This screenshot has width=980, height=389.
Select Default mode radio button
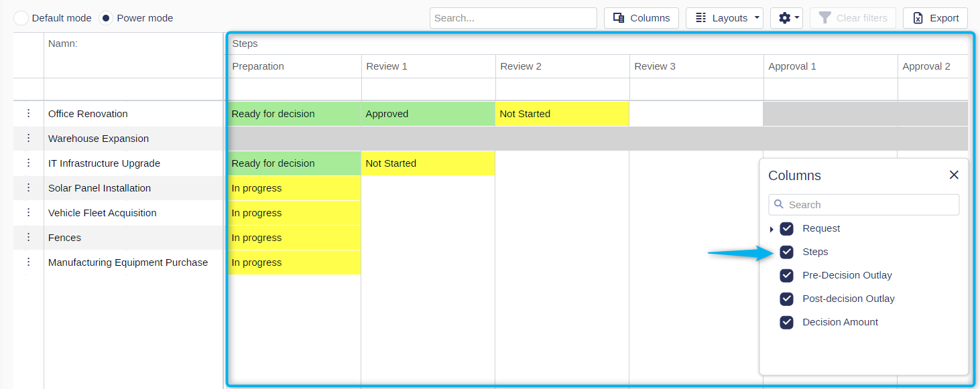pos(21,18)
